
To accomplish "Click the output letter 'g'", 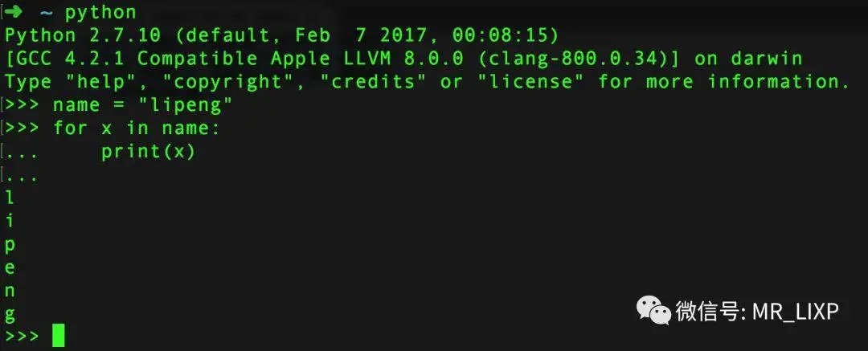I will [10, 315].
